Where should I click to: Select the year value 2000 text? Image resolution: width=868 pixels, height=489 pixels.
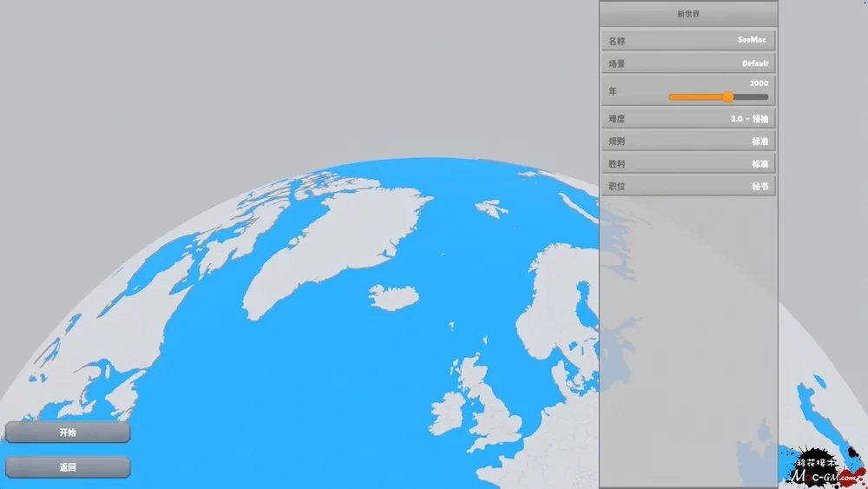(x=759, y=83)
